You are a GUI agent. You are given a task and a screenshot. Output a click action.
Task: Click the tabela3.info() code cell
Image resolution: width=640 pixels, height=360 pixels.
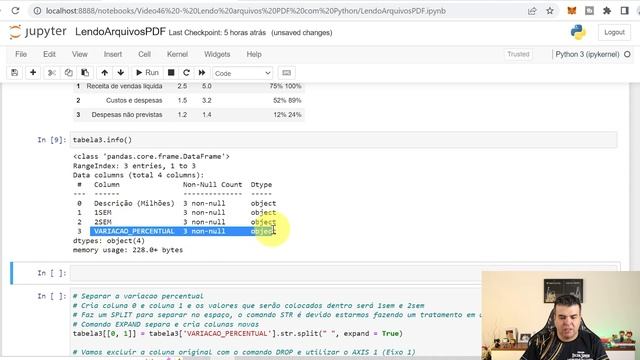coord(343,140)
